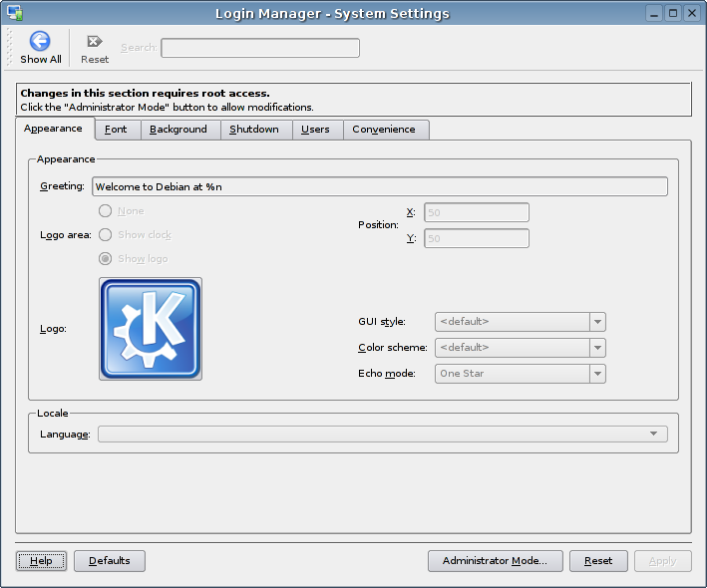Open the Color scheme dropdown

(x=520, y=348)
